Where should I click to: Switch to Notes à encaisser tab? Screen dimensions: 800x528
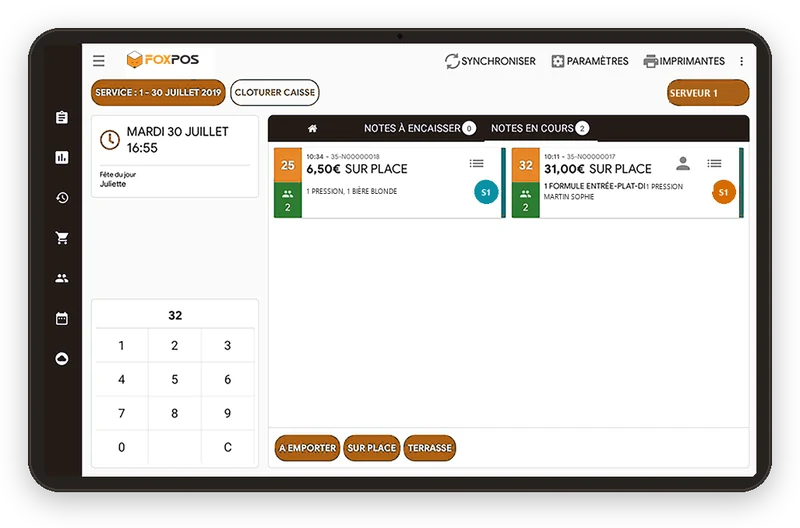click(x=419, y=128)
